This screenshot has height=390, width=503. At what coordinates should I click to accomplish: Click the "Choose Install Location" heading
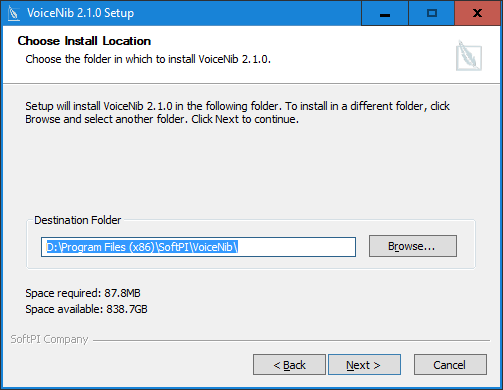pyautogui.click(x=84, y=41)
